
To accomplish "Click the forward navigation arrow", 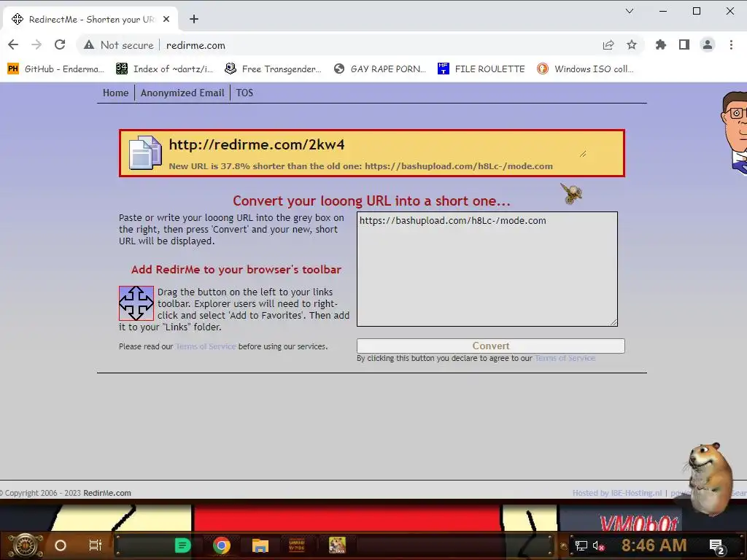I will [x=36, y=44].
